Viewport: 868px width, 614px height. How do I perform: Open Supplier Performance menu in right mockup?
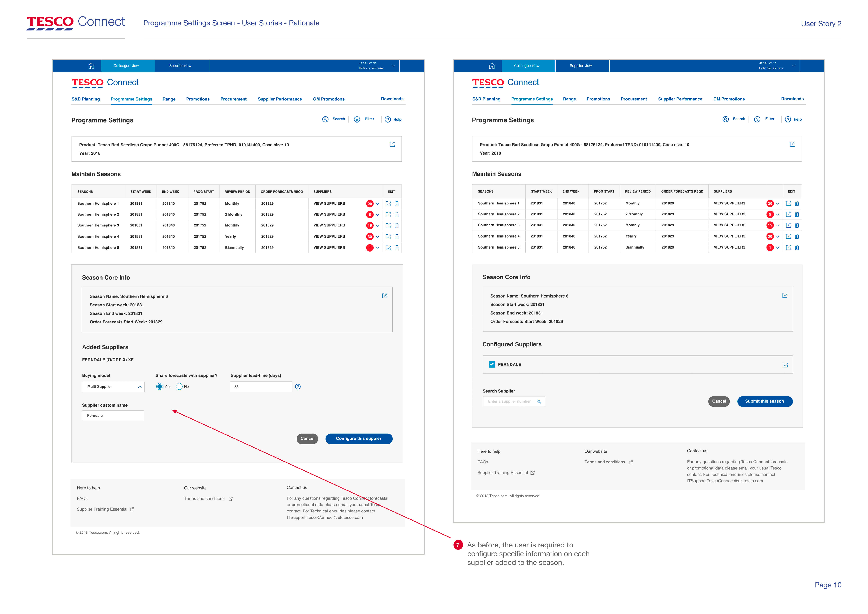[x=680, y=99]
